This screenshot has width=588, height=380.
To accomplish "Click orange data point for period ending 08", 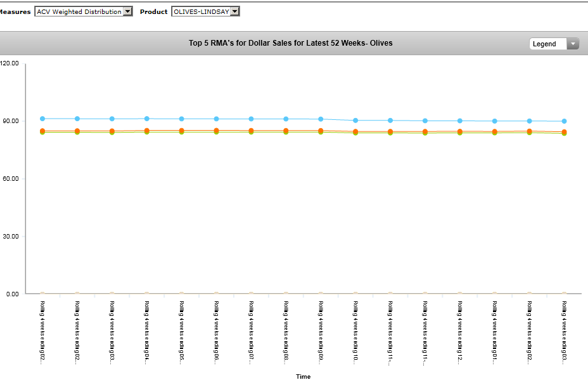I will coord(286,131).
